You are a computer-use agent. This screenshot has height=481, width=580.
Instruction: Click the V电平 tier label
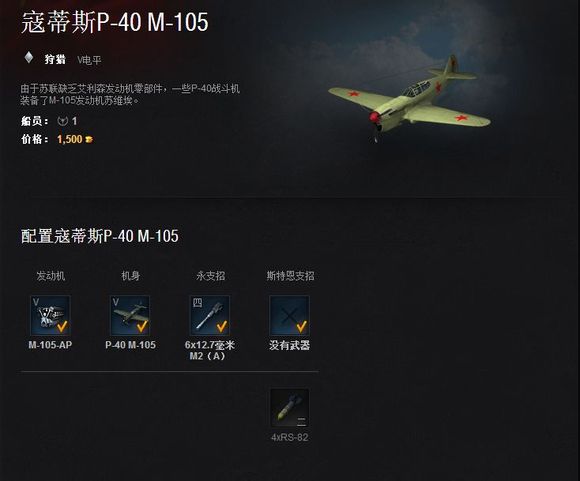(x=89, y=60)
